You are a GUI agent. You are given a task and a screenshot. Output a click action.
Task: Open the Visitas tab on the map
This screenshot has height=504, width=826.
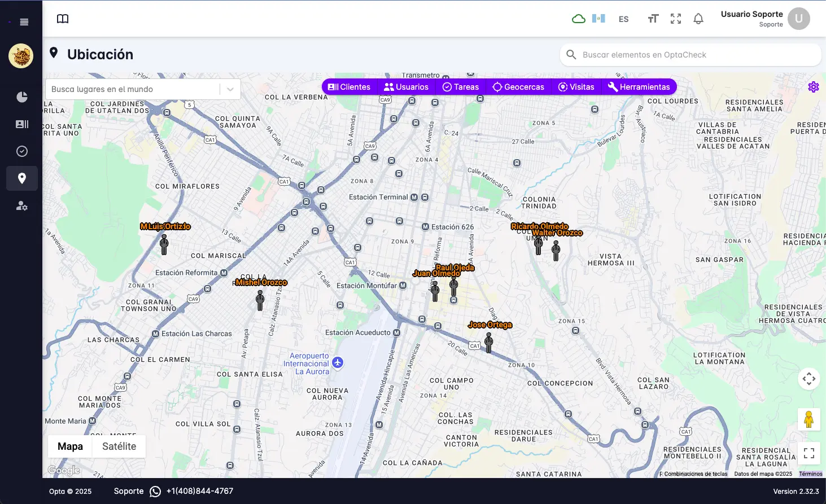pos(576,87)
